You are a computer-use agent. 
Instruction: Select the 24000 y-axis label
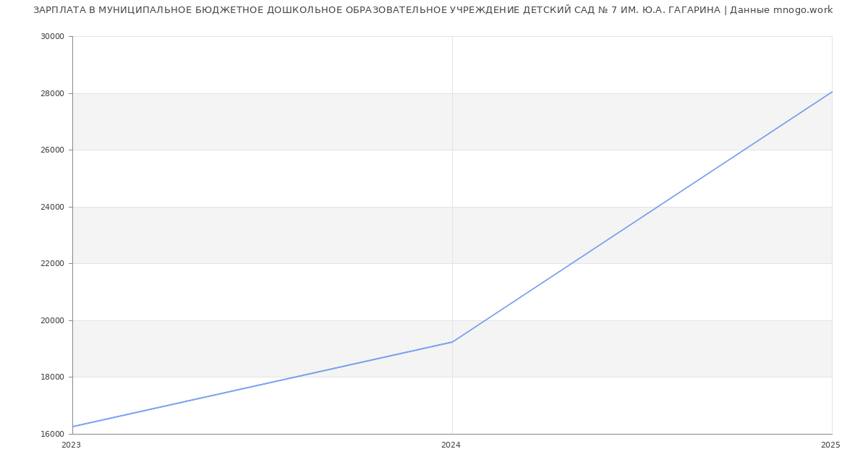[54, 207]
